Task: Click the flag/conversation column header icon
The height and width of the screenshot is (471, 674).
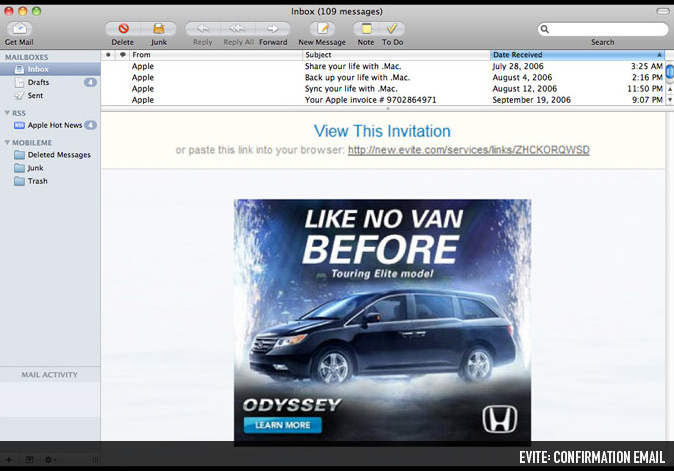Action: 123,55
